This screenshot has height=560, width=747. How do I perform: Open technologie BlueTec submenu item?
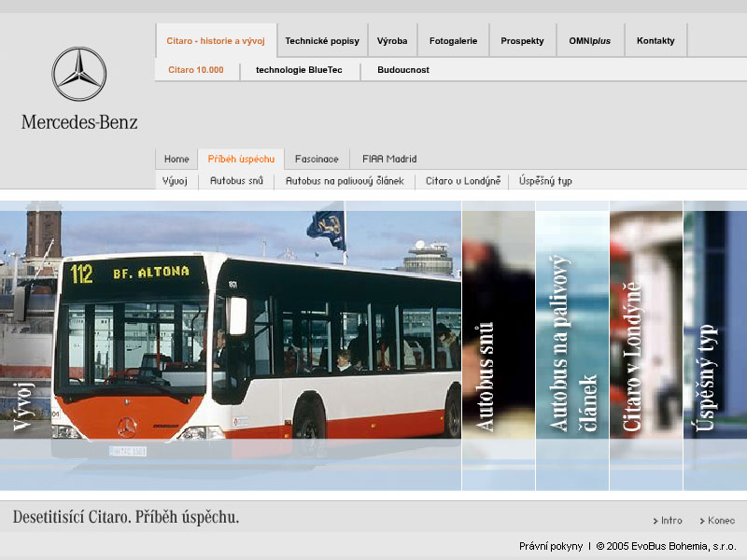click(x=300, y=70)
